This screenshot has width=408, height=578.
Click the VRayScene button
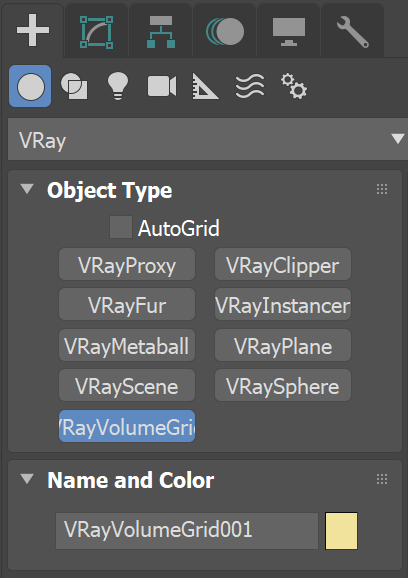click(127, 385)
